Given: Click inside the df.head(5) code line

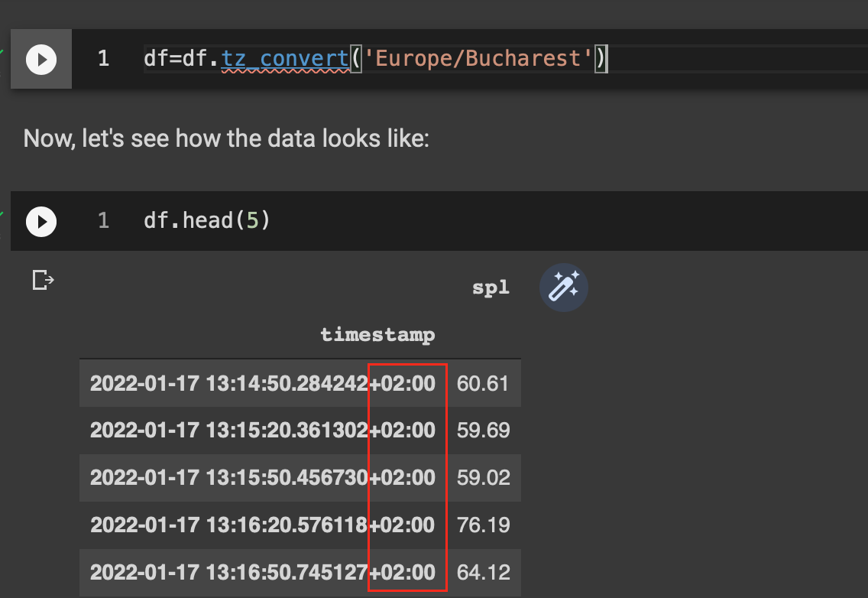Looking at the screenshot, I should pyautogui.click(x=206, y=221).
